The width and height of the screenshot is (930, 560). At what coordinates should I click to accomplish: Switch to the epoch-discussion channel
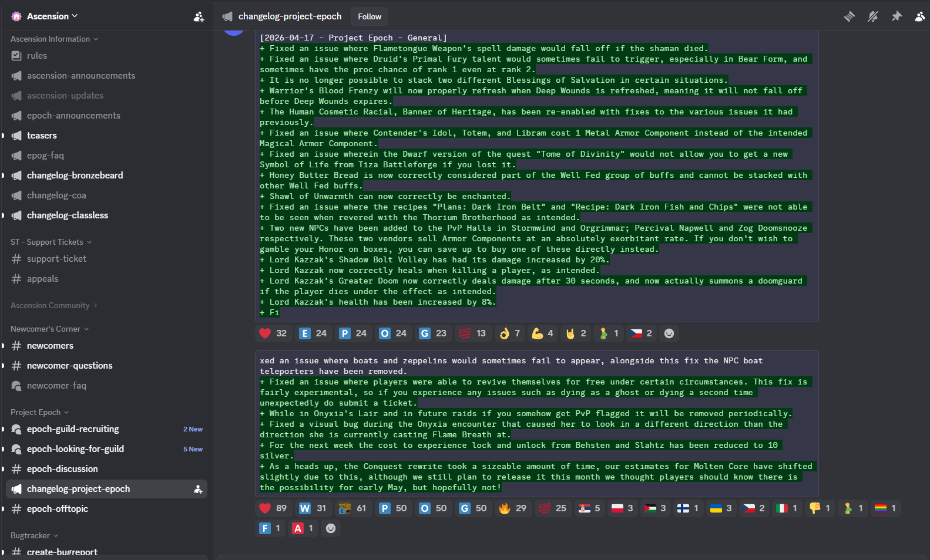[106, 469]
